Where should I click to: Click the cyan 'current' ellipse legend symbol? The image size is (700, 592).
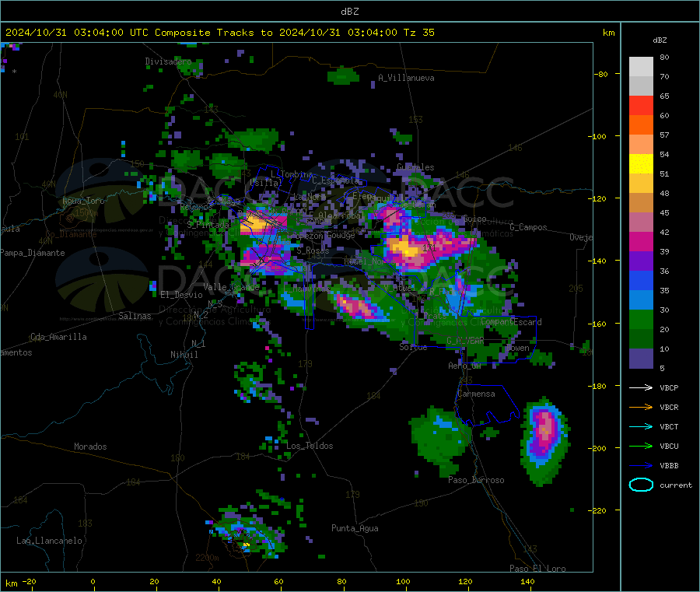pos(641,485)
